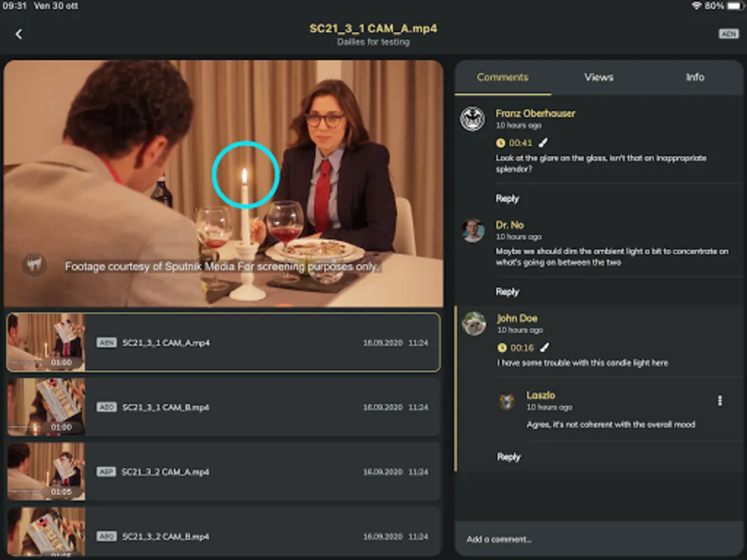Open three-dot menu on Laszlo's comment

pyautogui.click(x=720, y=401)
